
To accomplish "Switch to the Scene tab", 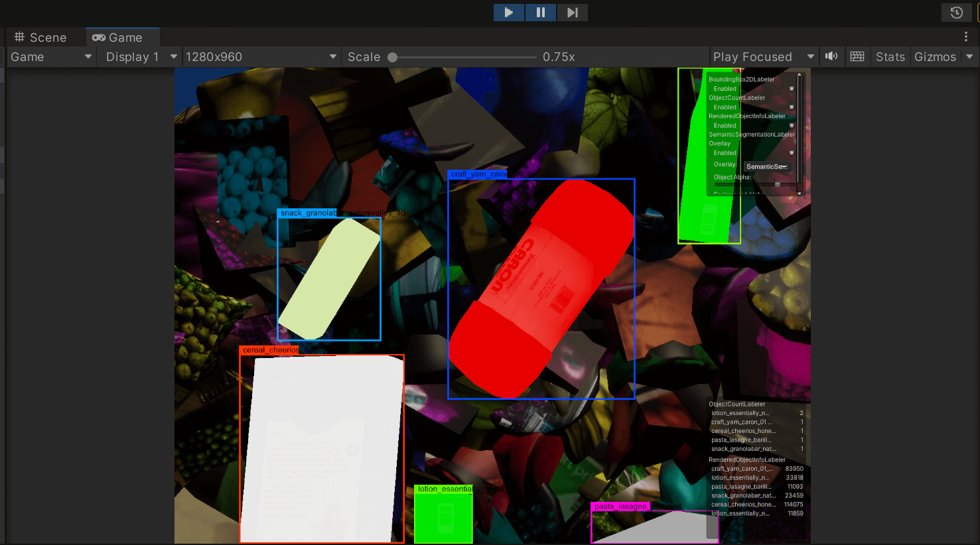I will point(41,38).
